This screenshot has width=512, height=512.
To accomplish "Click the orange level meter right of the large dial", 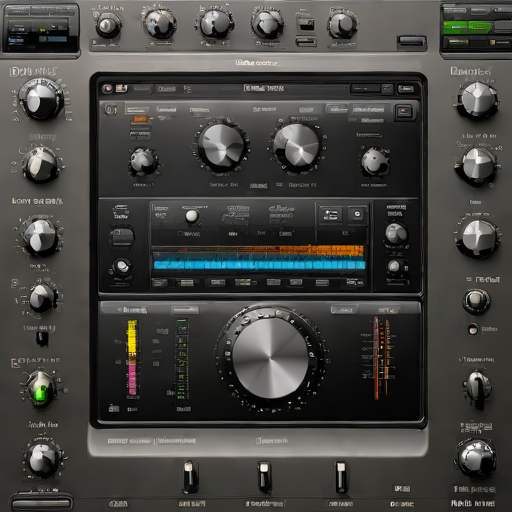I will pyautogui.click(x=381, y=358).
